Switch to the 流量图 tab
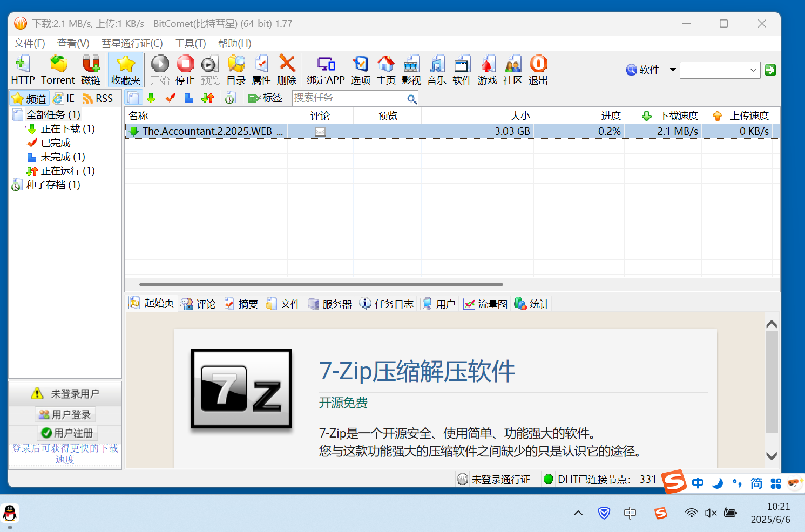The height and width of the screenshot is (532, 805). [x=485, y=304]
